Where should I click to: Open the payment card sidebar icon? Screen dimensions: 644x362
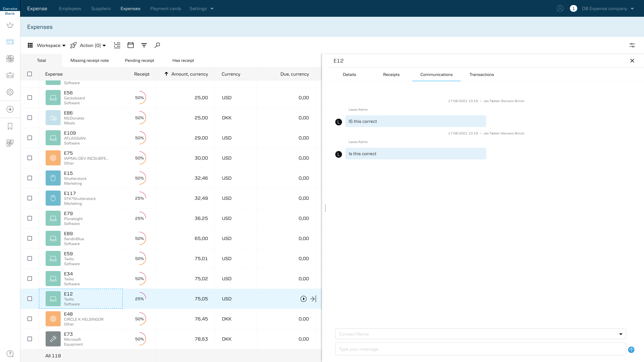[x=10, y=42]
